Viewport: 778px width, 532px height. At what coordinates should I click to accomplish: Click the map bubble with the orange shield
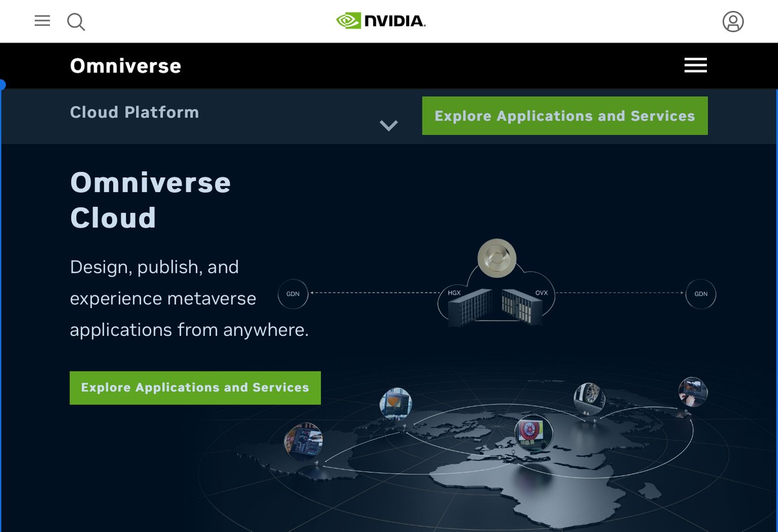tap(396, 404)
